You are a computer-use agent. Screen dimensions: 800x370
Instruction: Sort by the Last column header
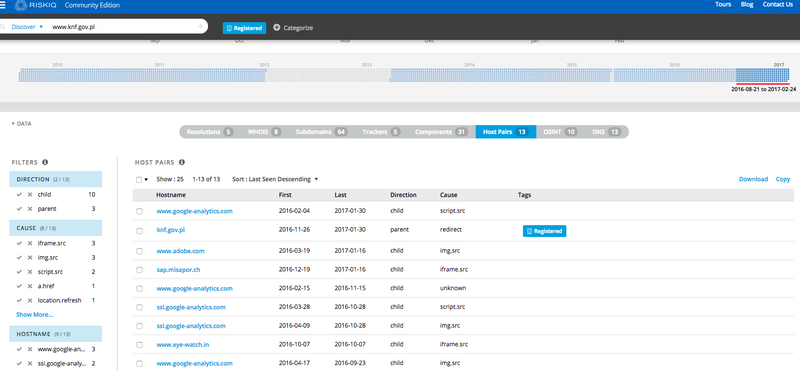340,195
